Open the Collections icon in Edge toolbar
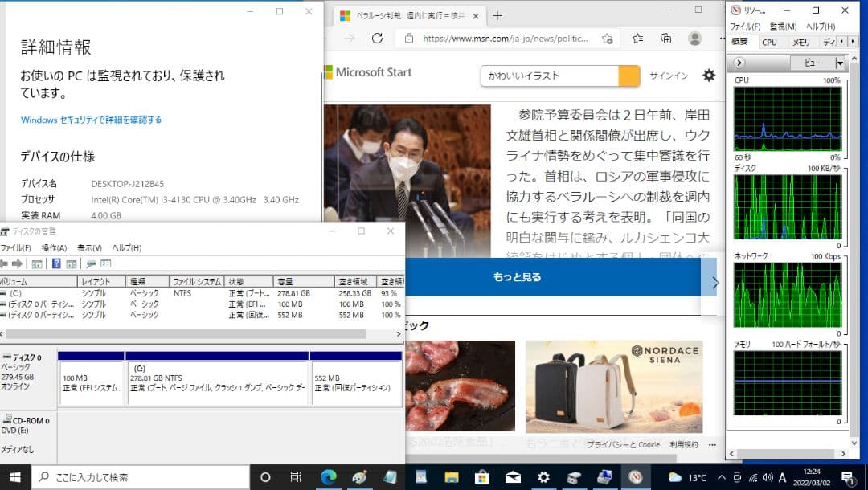Screen dimensions: 868x490 pyautogui.click(x=666, y=39)
